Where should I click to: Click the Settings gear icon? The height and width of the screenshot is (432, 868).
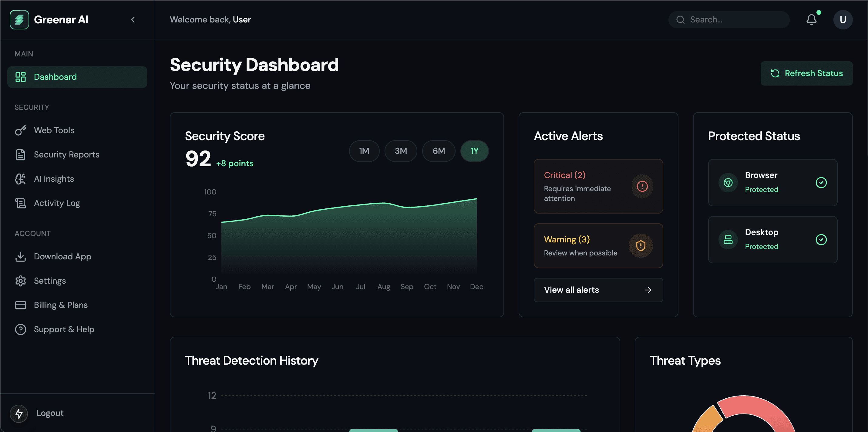21,281
